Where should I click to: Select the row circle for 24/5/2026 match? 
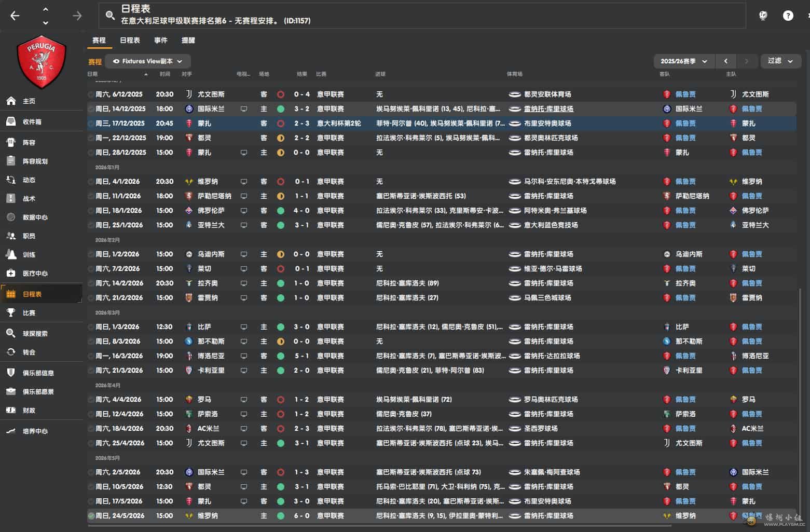coord(91,516)
